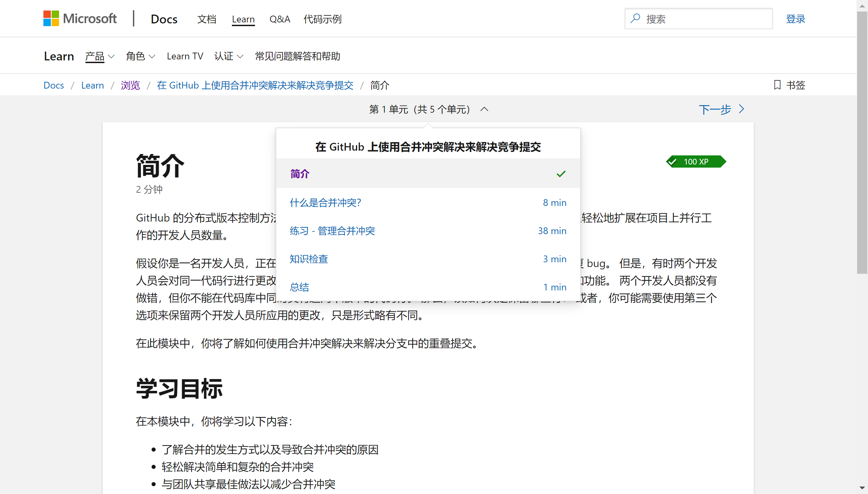Open 常见问题解答和帮助
Image resolution: width=868 pixels, height=494 pixels.
[x=298, y=56]
